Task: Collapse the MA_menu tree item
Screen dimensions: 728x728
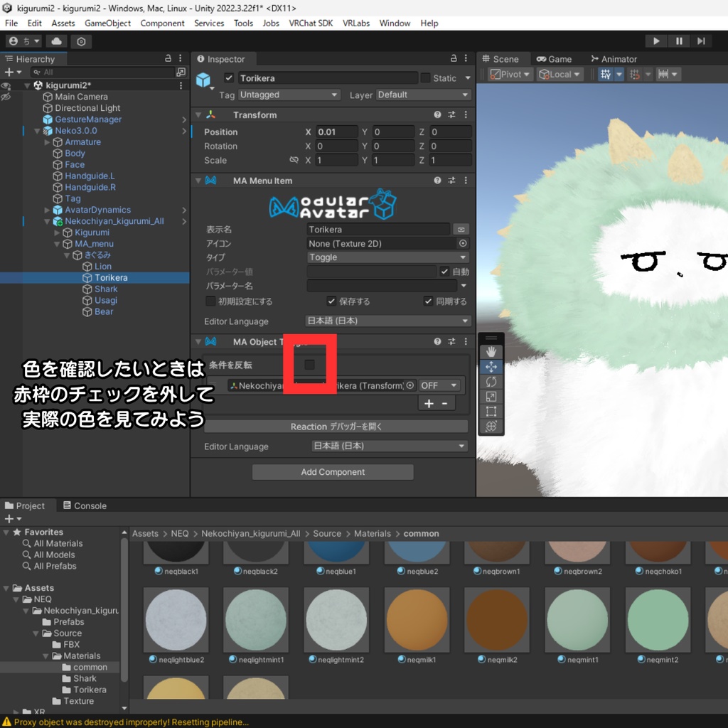Action: (x=57, y=244)
